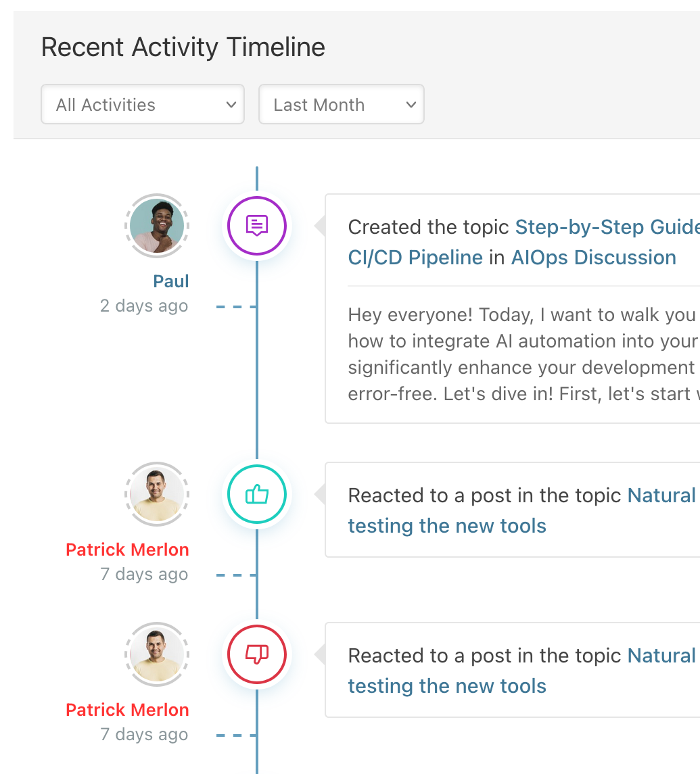Go to the AIOps Discussion forum link
The width and height of the screenshot is (700, 774).
coord(593,258)
